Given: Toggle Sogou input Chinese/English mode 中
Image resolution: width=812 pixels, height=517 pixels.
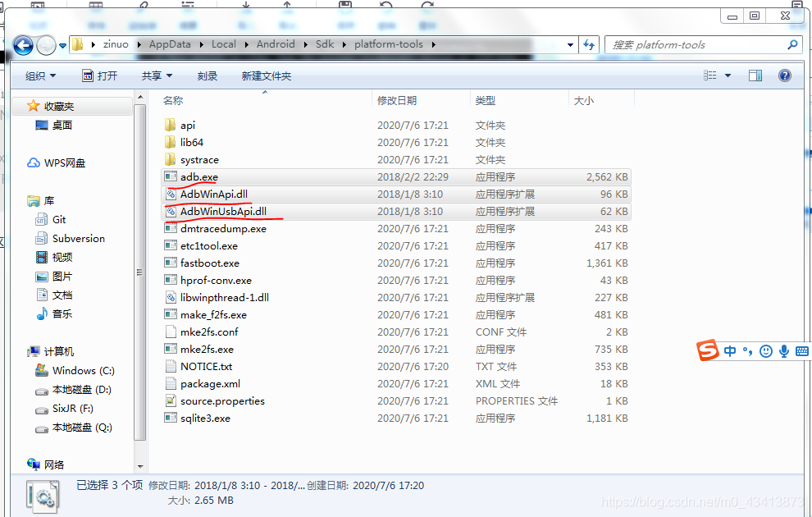Looking at the screenshot, I should (x=730, y=351).
